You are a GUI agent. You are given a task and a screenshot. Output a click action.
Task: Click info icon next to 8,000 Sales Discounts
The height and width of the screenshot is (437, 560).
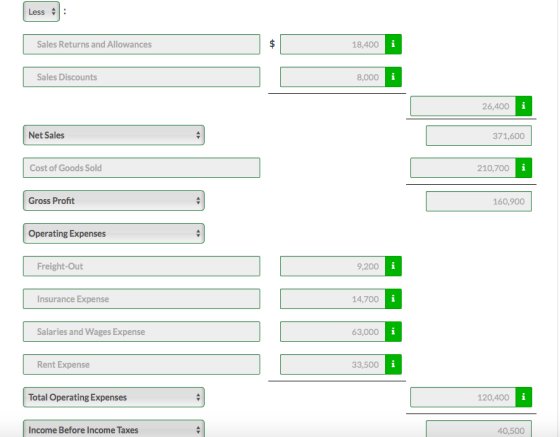[393, 77]
